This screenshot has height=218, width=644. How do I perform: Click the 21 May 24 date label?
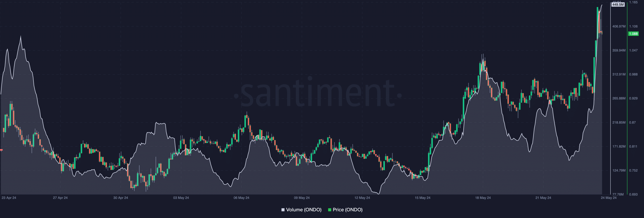coord(543,198)
